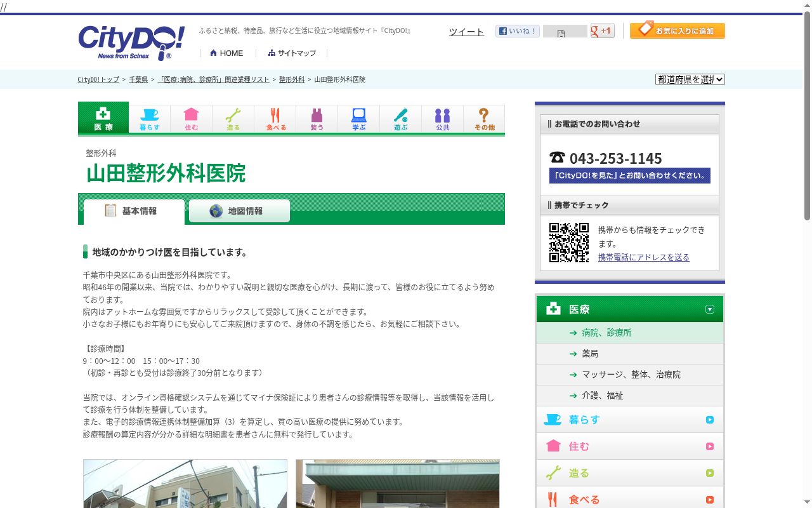Click the 山田整形外科医院 page heading

click(166, 173)
